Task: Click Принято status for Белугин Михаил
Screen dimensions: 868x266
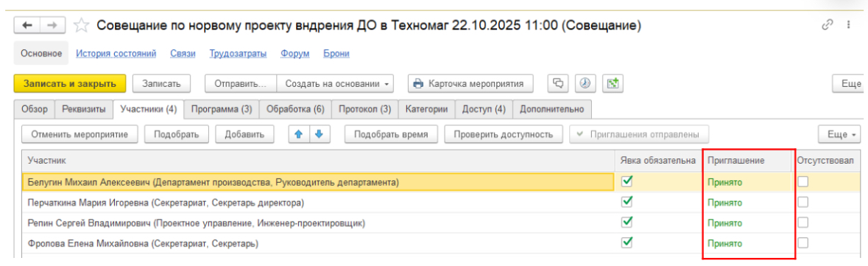Action: pyautogui.click(x=724, y=182)
